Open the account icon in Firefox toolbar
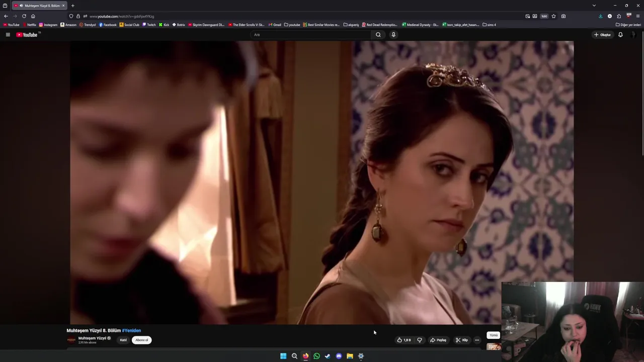 pos(610,16)
